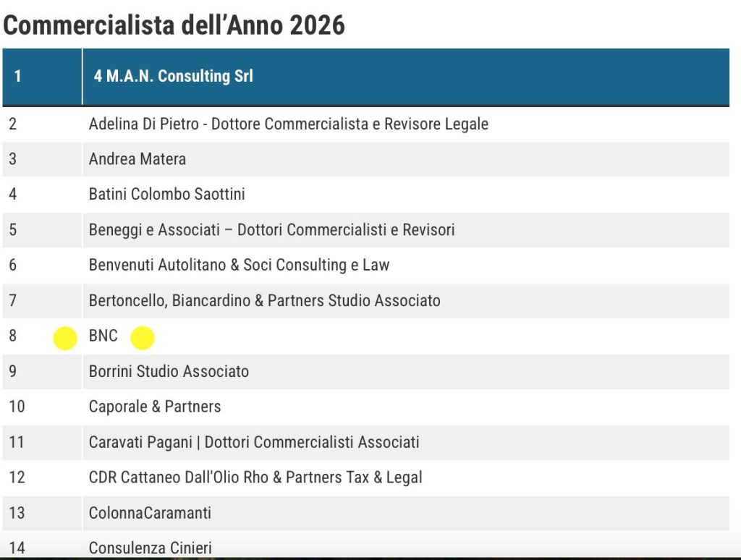Click the "Commercialista dell'Anno 2026" heading

(x=174, y=25)
